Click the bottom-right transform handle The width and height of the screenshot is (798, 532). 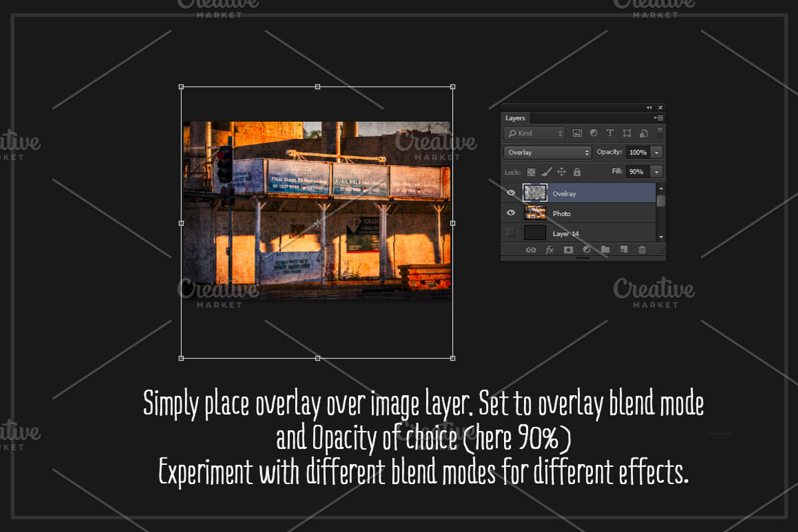453,358
